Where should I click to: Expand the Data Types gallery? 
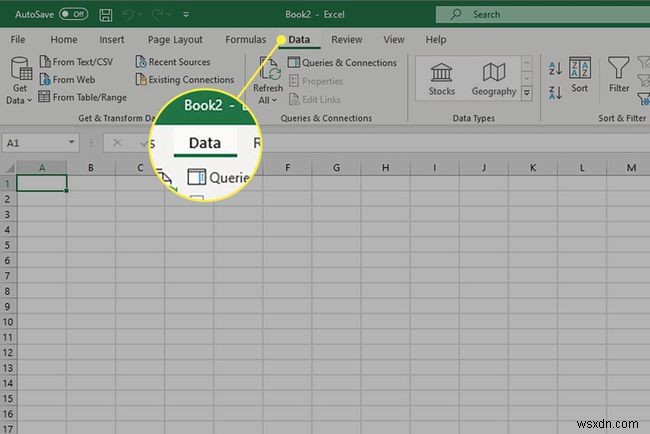(526, 93)
